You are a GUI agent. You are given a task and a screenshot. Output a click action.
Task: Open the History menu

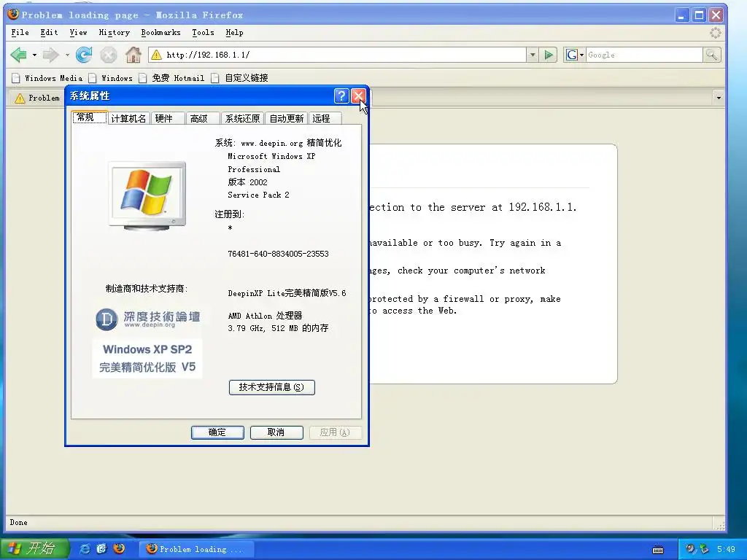(115, 32)
